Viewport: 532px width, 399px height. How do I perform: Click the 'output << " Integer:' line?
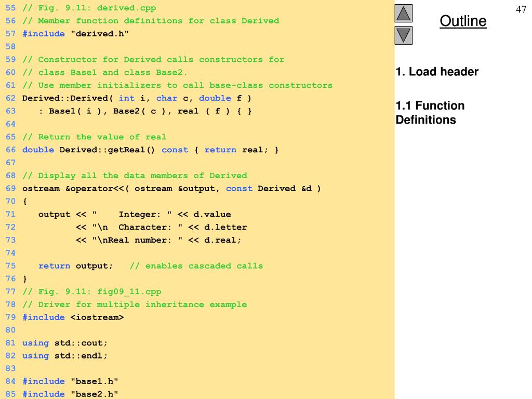[135, 214]
